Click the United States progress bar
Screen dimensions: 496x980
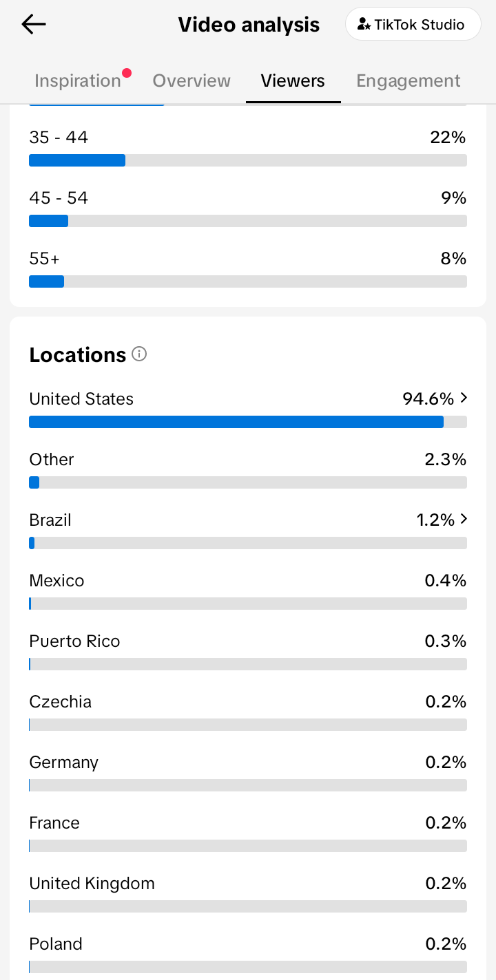coord(248,422)
